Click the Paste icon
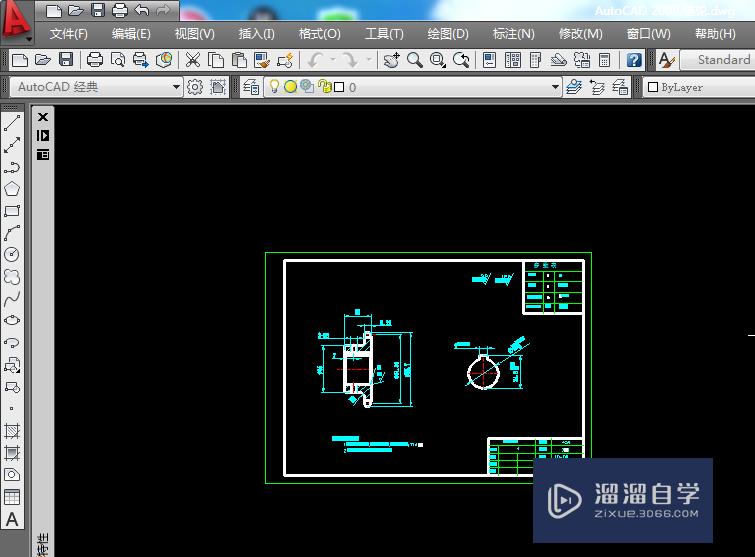 pos(239,60)
